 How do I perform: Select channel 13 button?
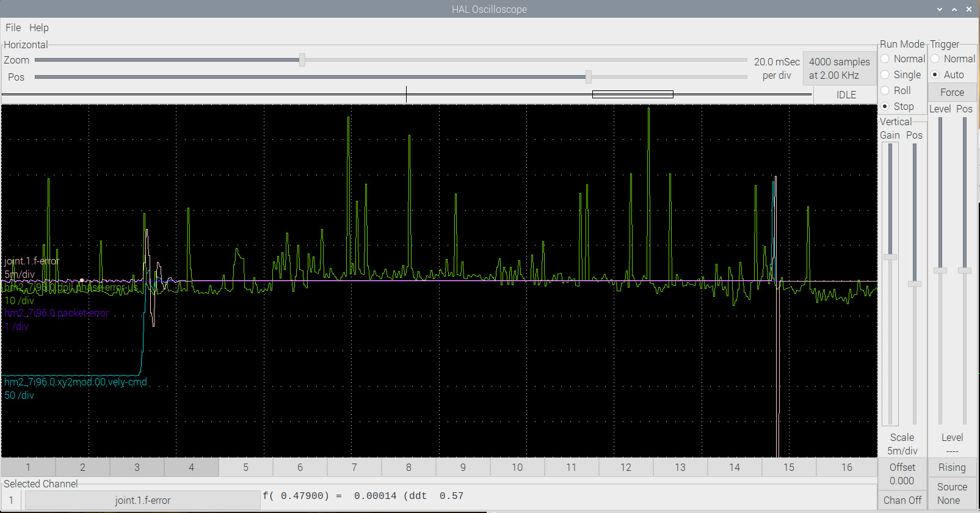680,467
